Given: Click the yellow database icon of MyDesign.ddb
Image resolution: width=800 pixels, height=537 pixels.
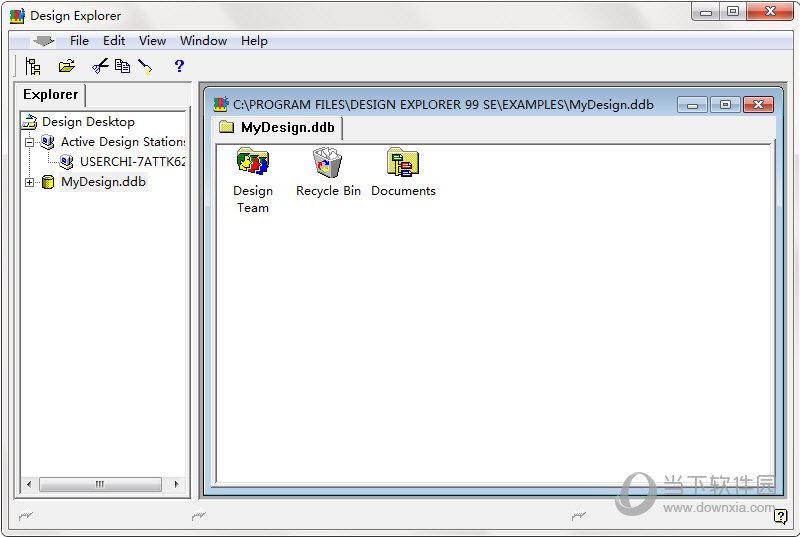Looking at the screenshot, I should 48,182.
